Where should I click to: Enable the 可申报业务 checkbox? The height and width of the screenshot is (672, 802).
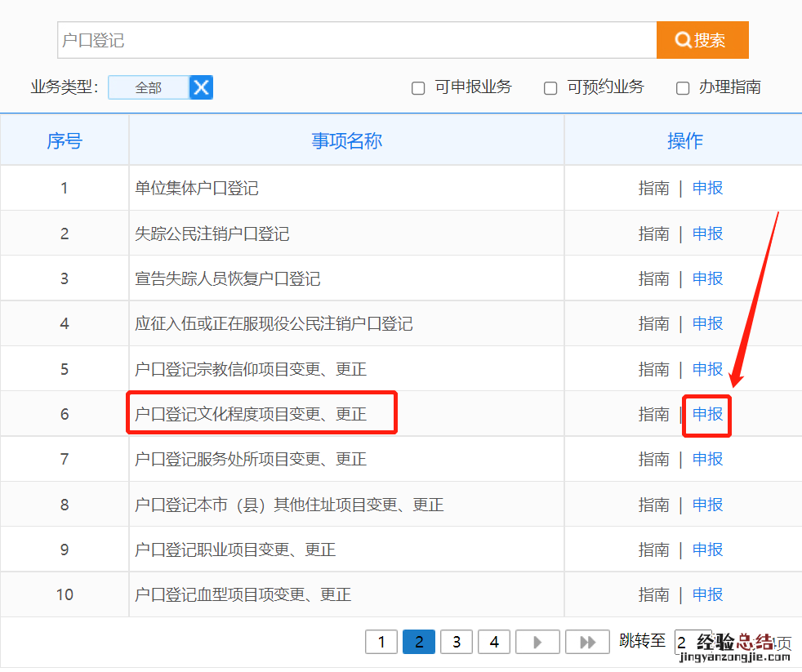click(418, 88)
